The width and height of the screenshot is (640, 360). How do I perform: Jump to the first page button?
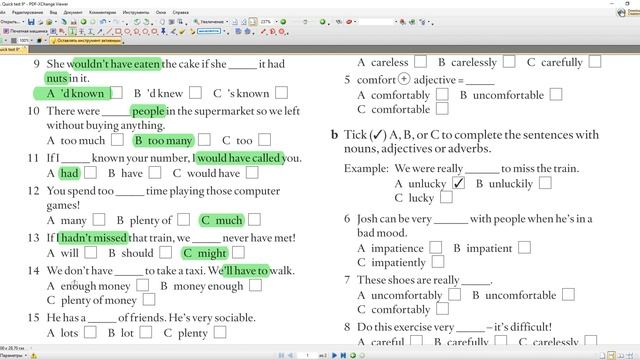[281, 356]
